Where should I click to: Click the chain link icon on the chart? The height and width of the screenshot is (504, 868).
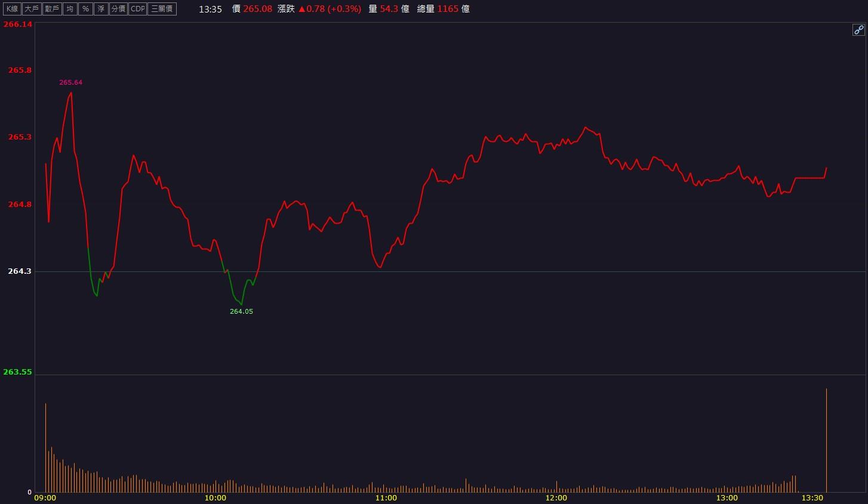coord(858,30)
